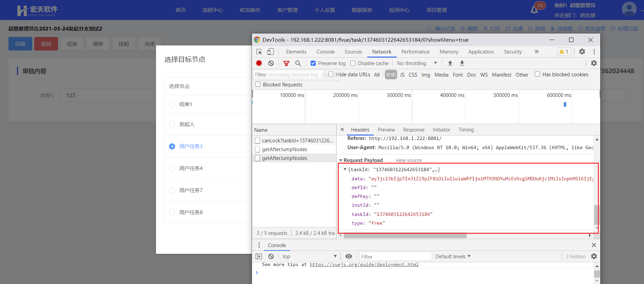Stop recording the network log
The width and height of the screenshot is (644, 284).
[x=259, y=63]
